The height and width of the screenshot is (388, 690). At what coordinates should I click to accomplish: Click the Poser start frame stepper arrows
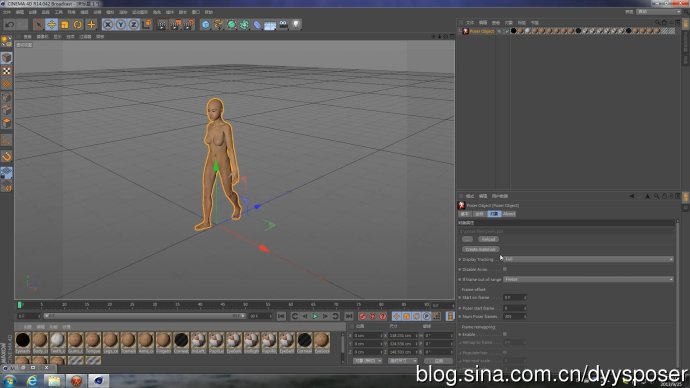pos(525,308)
